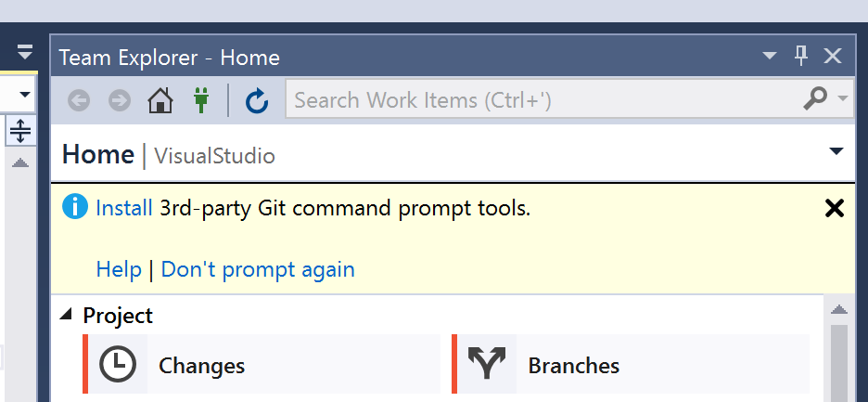Screen dimensions: 868x402
Task: Click the search magnifier icon
Action: [x=815, y=98]
